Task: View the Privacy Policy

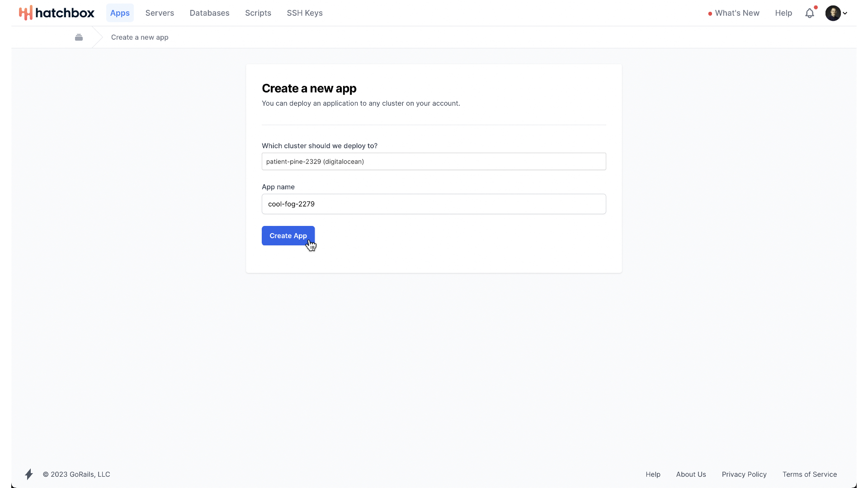Action: tap(744, 474)
